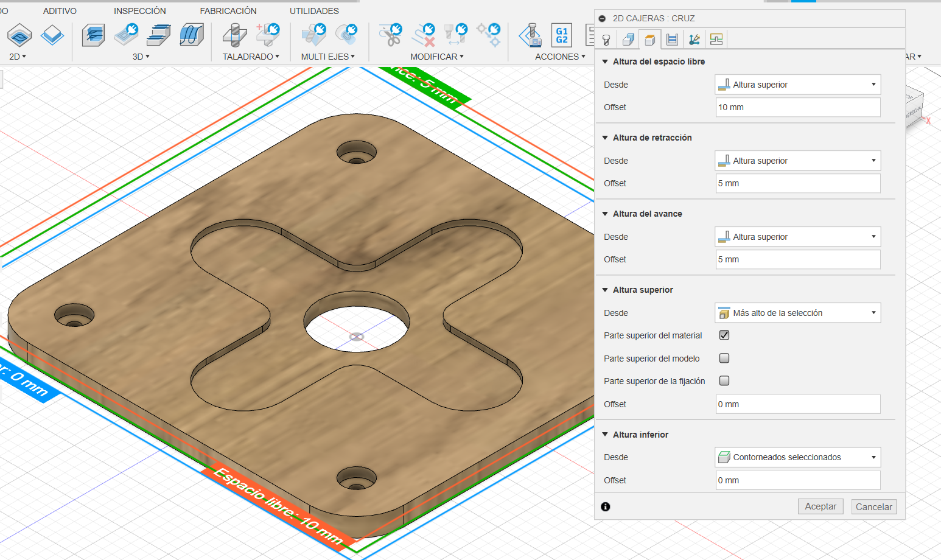Click the 10 mm clearance Offset field
Viewport: 941px width, 560px height.
(x=798, y=107)
